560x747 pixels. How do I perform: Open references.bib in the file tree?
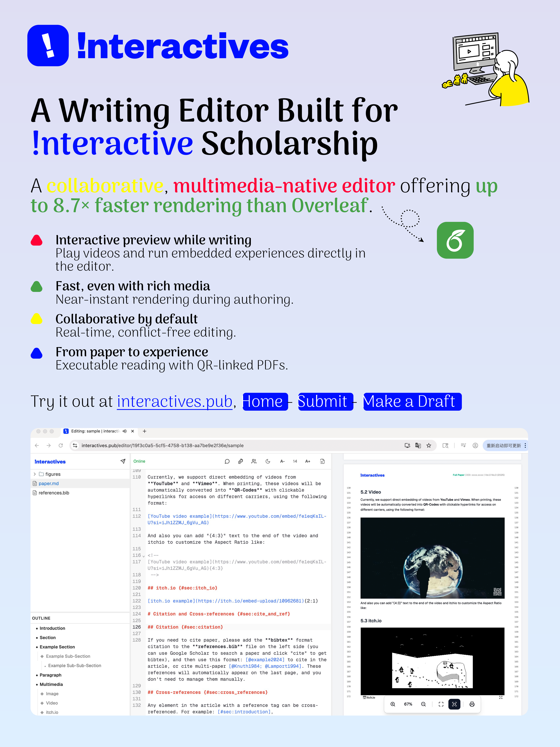[54, 493]
